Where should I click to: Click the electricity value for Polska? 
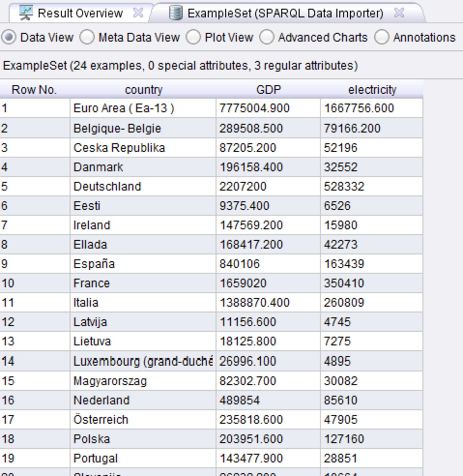click(340, 439)
